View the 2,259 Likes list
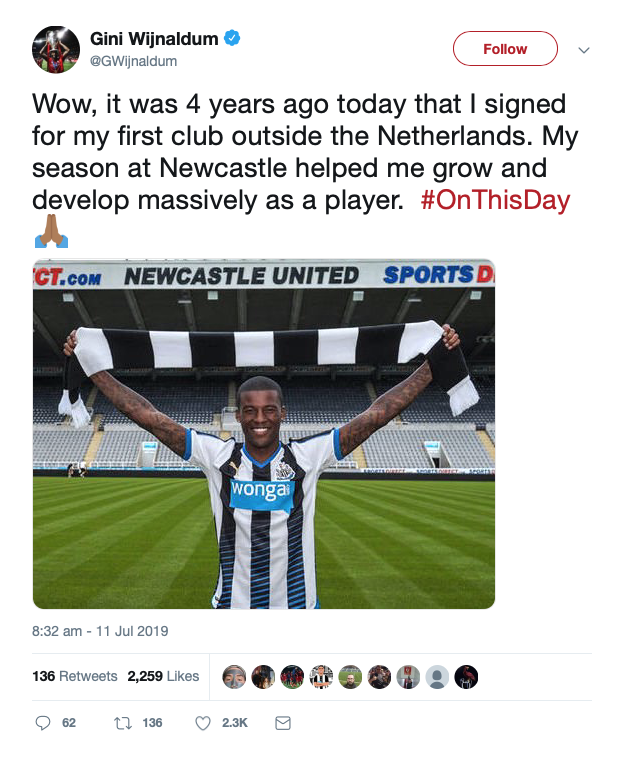 coord(163,676)
